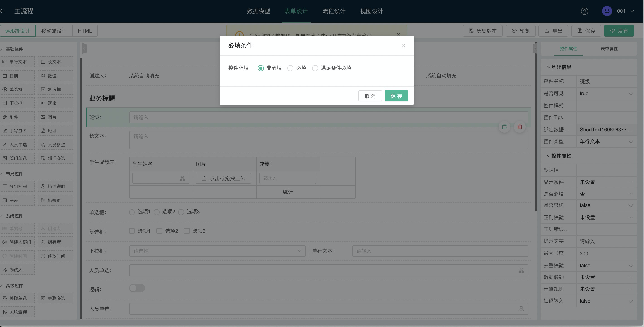Viewport: 644px width, 327px height.
Task: Click the 复选框 control in the palette
Action: (x=55, y=89)
